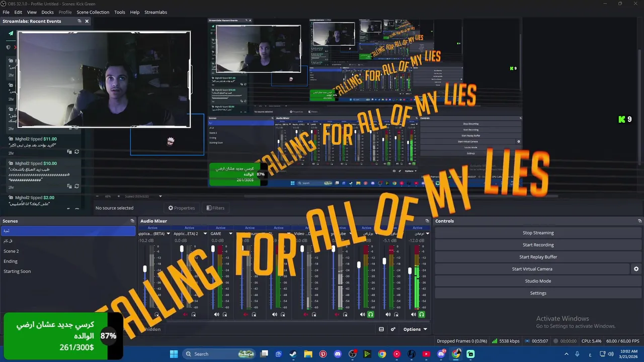Unmute the Video capture audio channel

pos(306,314)
